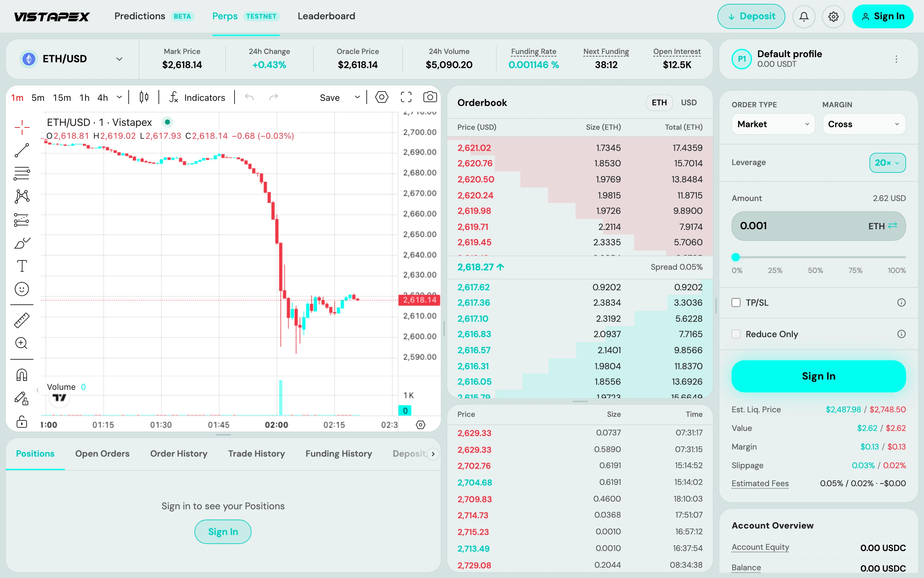This screenshot has height=578, width=924.
Task: Click the 0.001 amount input field
Action: pos(818,226)
